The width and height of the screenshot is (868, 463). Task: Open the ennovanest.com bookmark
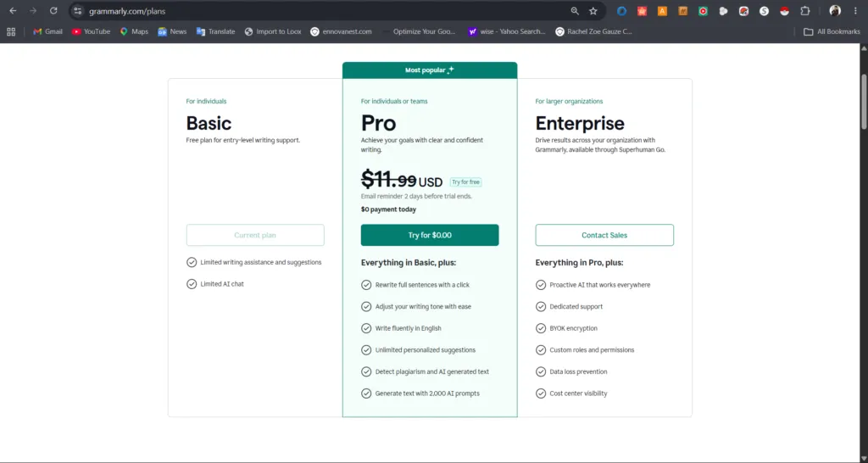[x=341, y=31]
